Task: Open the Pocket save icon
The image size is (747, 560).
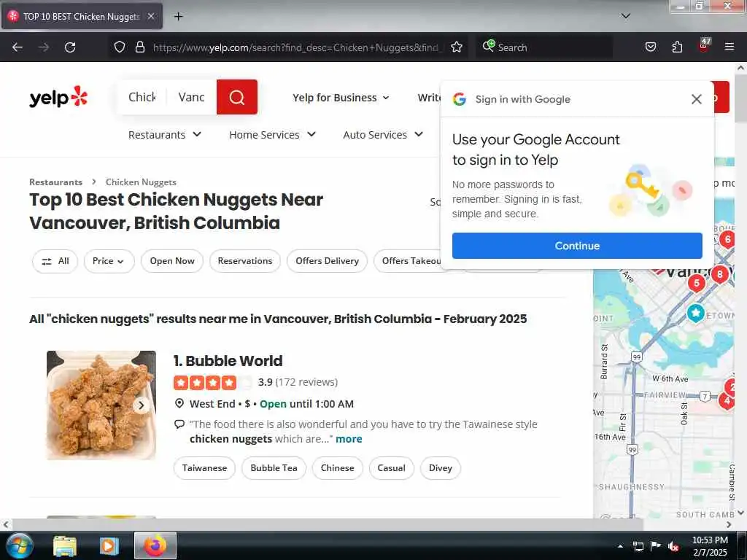Action: [x=650, y=47]
